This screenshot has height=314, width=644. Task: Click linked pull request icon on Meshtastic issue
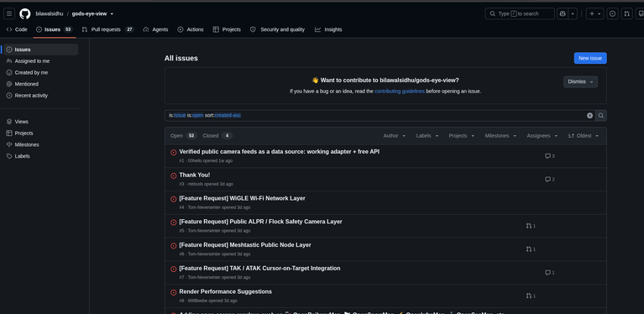tap(531, 249)
